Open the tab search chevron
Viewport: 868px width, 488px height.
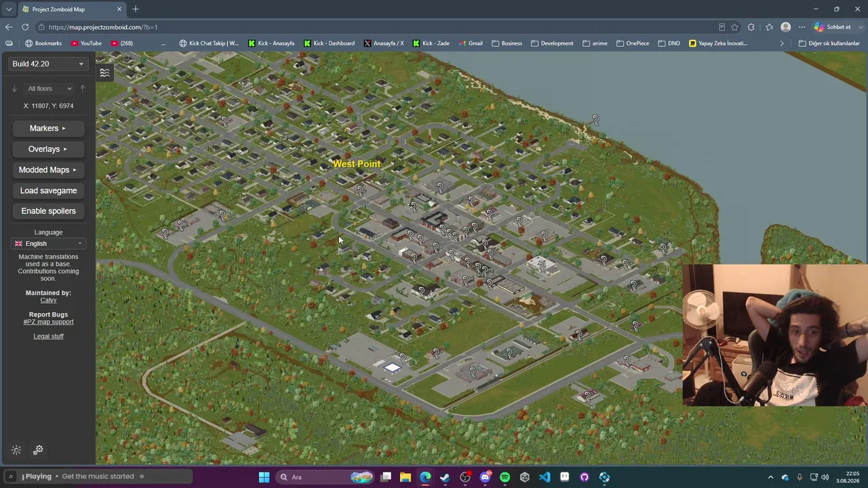tap(8, 9)
